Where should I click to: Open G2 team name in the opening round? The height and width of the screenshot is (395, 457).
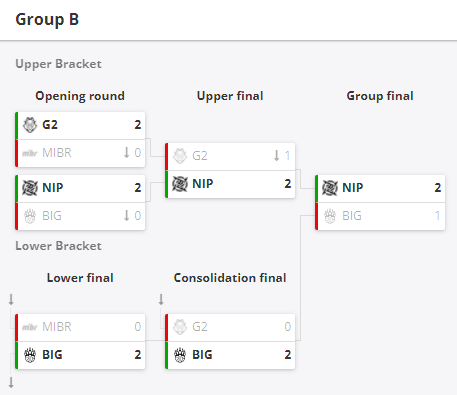(x=50, y=125)
